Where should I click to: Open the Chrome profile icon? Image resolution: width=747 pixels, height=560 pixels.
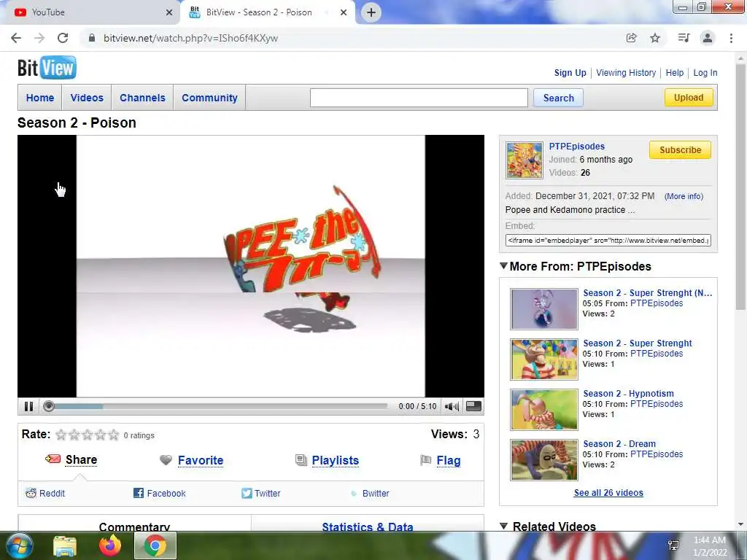tap(708, 38)
